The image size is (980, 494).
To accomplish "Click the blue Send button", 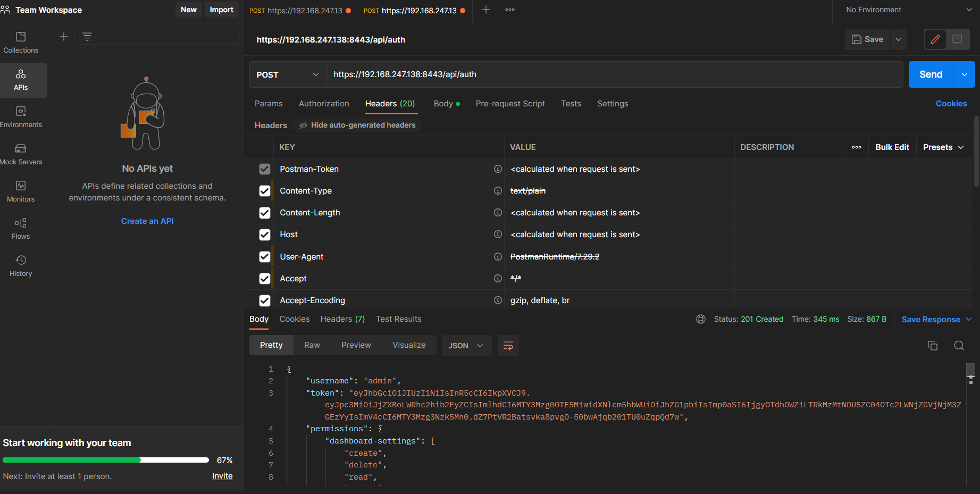I will coord(931,74).
